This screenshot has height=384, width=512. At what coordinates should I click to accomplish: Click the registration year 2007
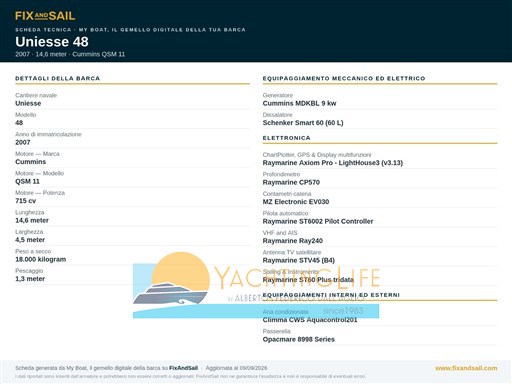(23, 142)
